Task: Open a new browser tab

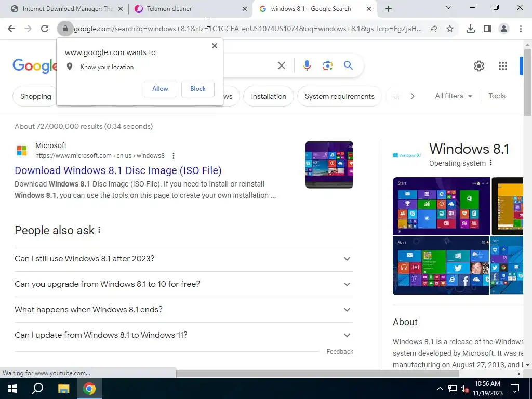Action: [389, 9]
